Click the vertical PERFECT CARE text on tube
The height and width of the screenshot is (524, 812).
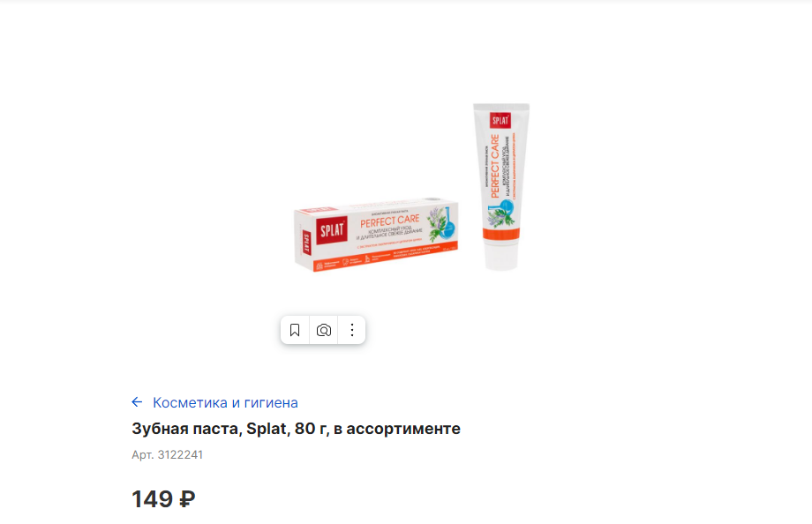tap(494, 166)
